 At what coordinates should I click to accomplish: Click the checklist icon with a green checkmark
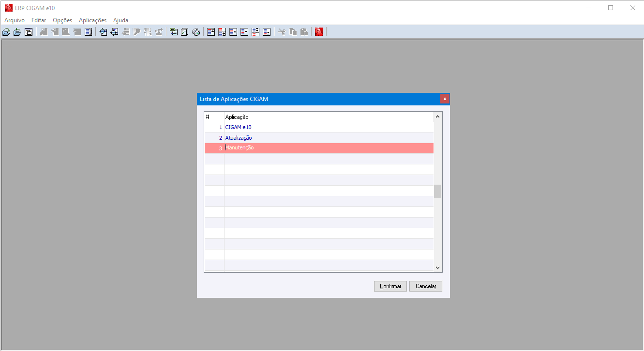click(185, 32)
